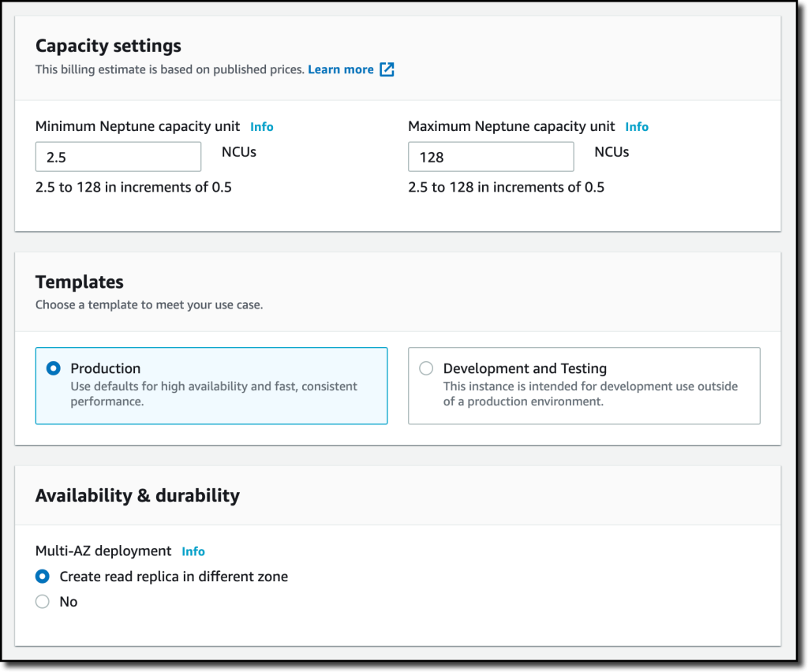Open Info for Multi-AZ deployment
Screen dimensions: 808x672
[193, 551]
